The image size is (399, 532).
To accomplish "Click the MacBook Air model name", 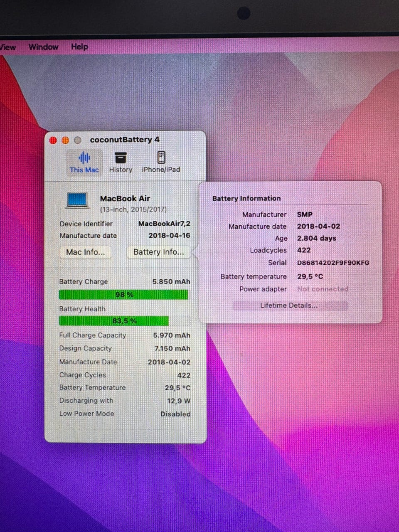I will (125, 199).
